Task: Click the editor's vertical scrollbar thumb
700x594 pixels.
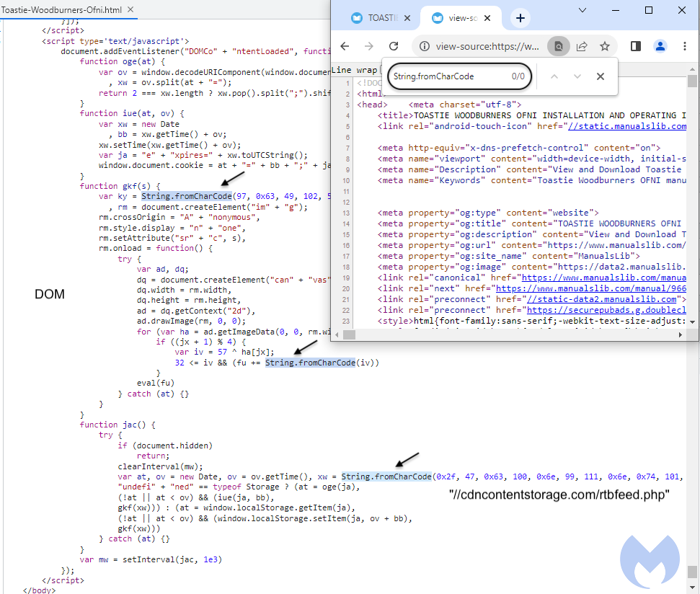Action: pyautogui.click(x=692, y=572)
